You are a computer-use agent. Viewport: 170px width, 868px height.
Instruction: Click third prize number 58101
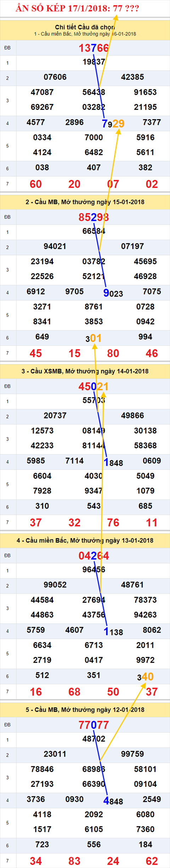coord(145,769)
